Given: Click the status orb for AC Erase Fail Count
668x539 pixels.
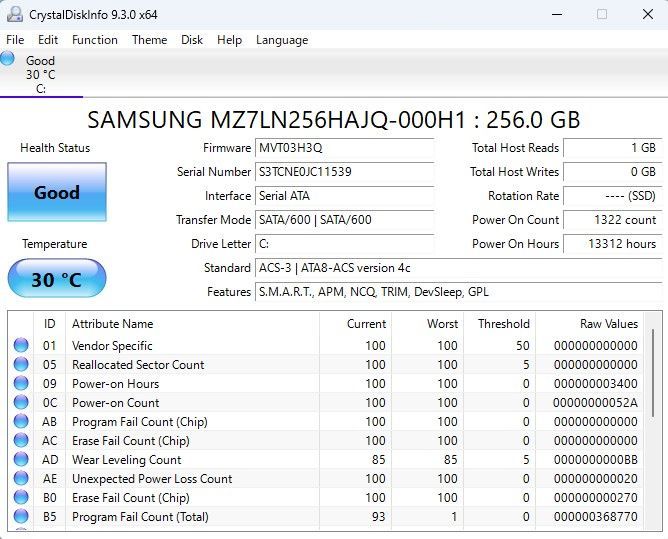Looking at the screenshot, I should coord(21,440).
